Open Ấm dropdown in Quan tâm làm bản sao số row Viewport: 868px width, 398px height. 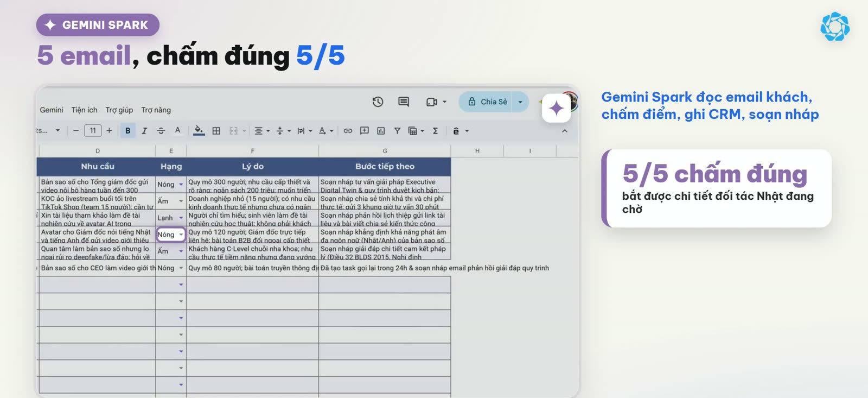[181, 251]
